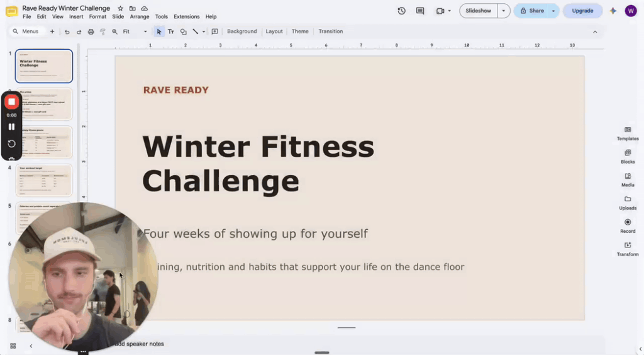
Task: Open the Gemini sparkle icon
Action: point(613,11)
